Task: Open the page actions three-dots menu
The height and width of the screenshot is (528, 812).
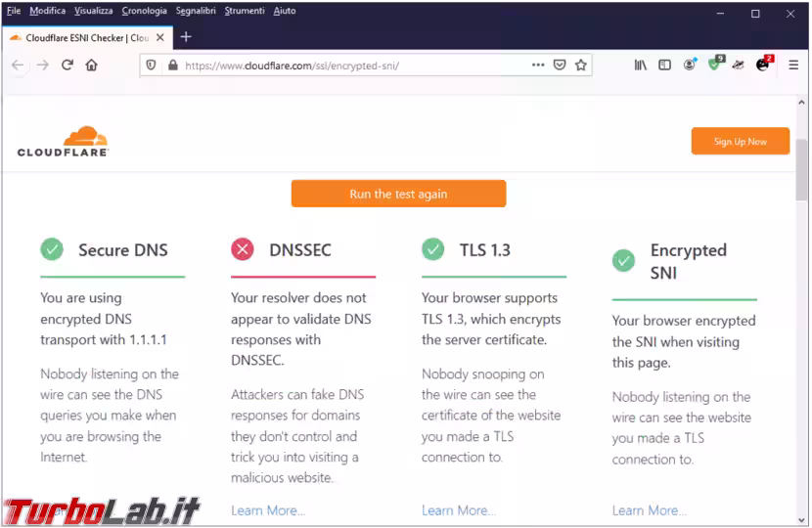Action: [538, 66]
